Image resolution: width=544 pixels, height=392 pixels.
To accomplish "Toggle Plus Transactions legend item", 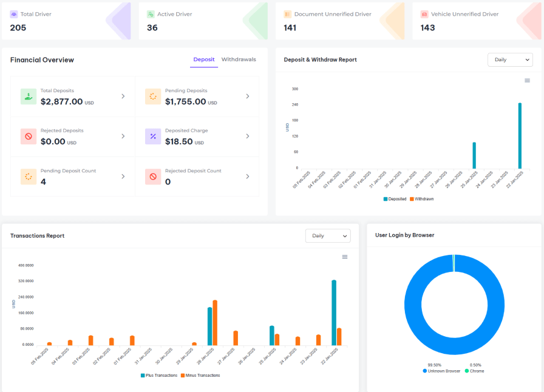I will point(159,376).
